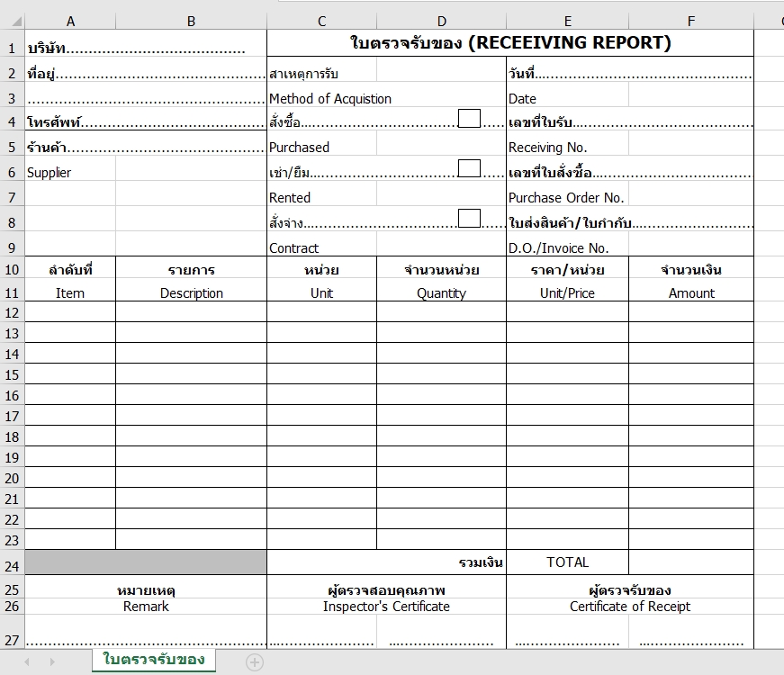
Task: Click the รวมเงิน cell
Action: click(386, 562)
